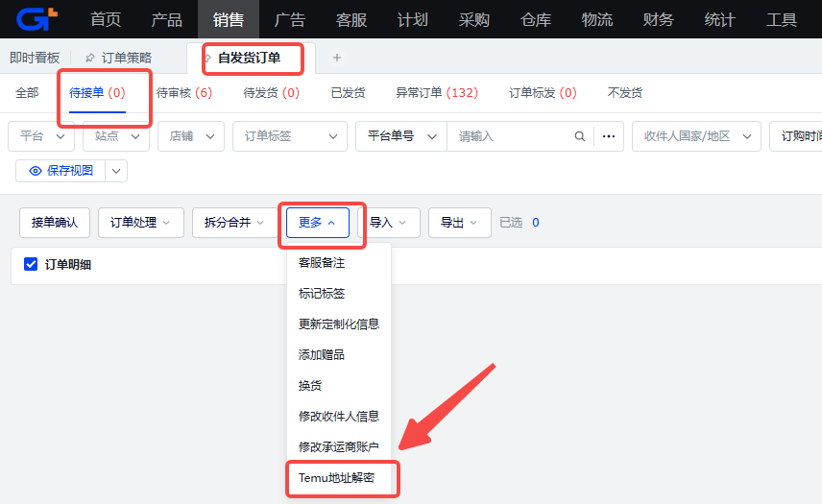822x504 pixels.
Task: Open 仓库 in top navigation
Action: (x=536, y=19)
